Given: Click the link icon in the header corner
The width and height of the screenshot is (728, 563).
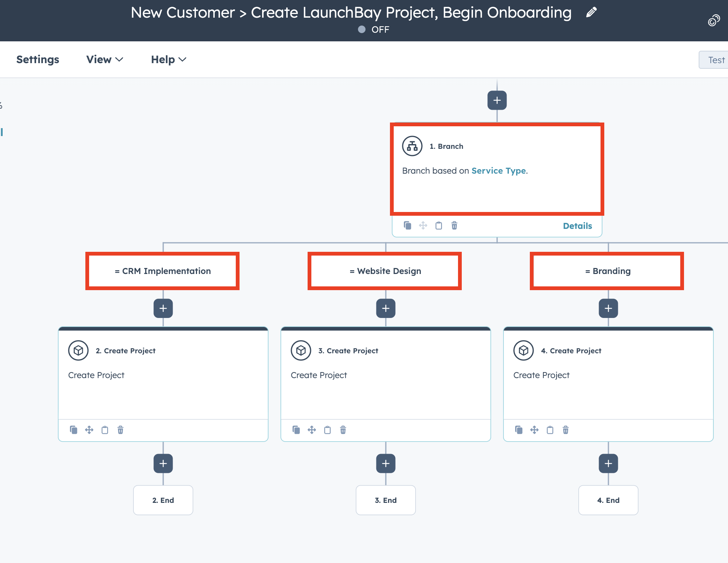Looking at the screenshot, I should coord(714,20).
